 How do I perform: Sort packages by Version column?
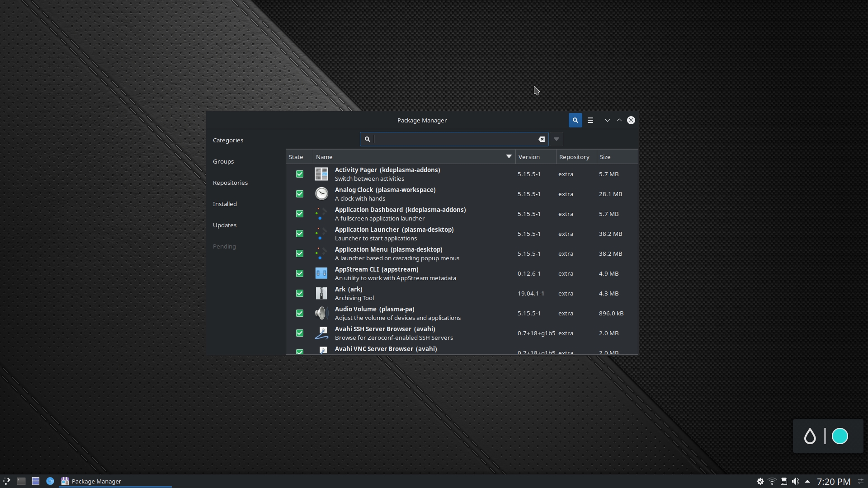(536, 157)
